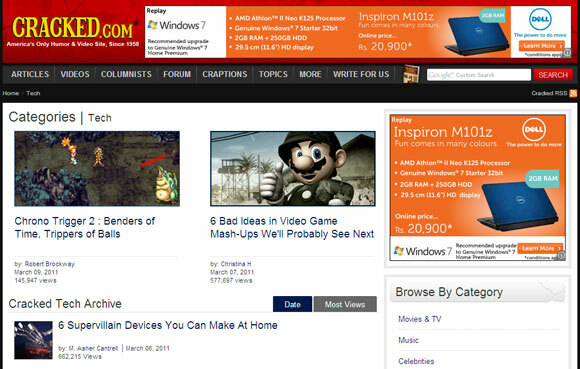Open Supervillain Devices article thumbnail
580x369 pixels.
33,340
